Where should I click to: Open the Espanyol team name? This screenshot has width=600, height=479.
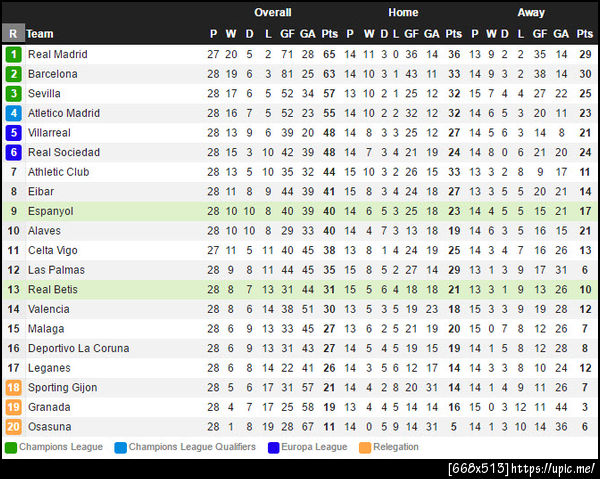[x=51, y=211]
